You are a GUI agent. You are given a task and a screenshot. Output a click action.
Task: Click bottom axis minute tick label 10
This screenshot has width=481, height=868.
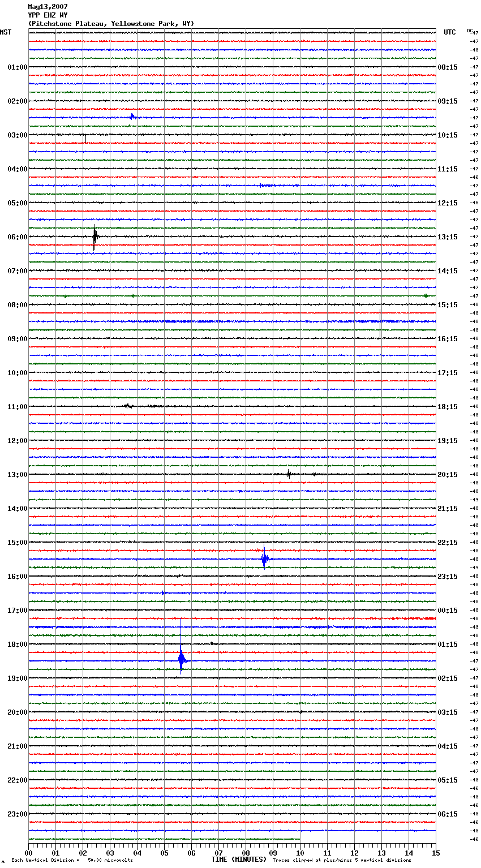coord(300,853)
